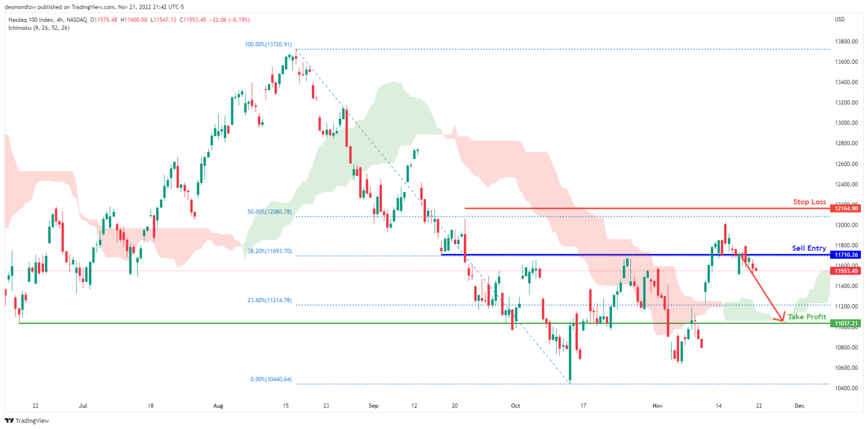Click the close price value C11553.45
868x429 pixels.
[193, 20]
